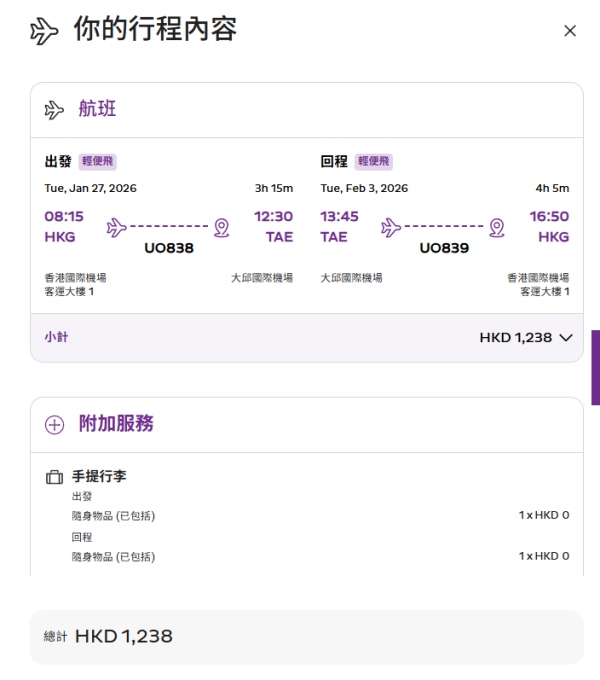Click the 附加服務 section heading
The height and width of the screenshot is (680, 600).
click(116, 423)
